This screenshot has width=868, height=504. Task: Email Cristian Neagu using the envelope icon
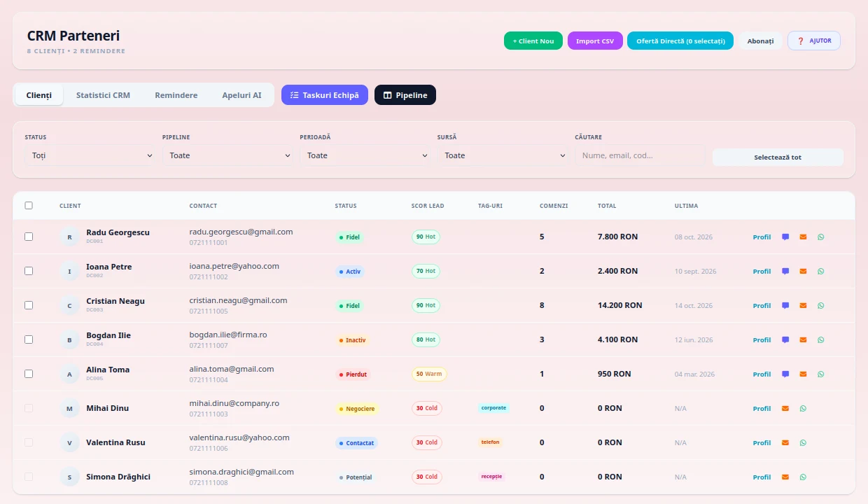pos(803,305)
